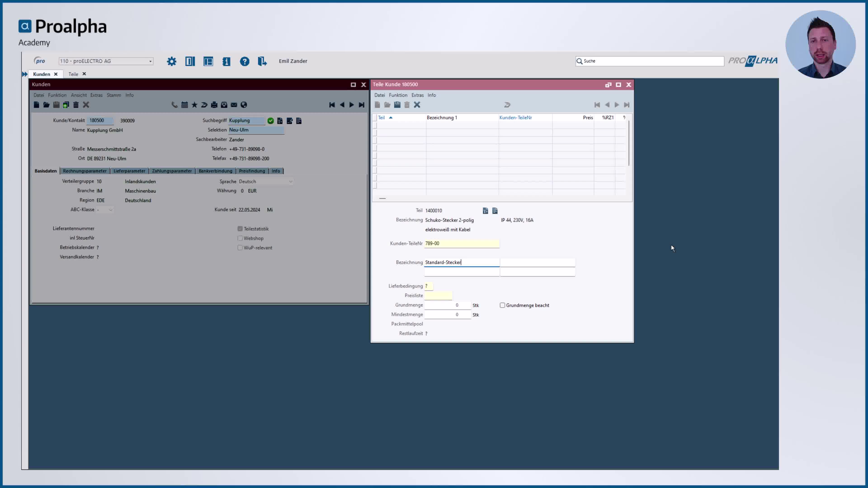
Task: Click the note icon right of Teil field
Action: click(495, 211)
